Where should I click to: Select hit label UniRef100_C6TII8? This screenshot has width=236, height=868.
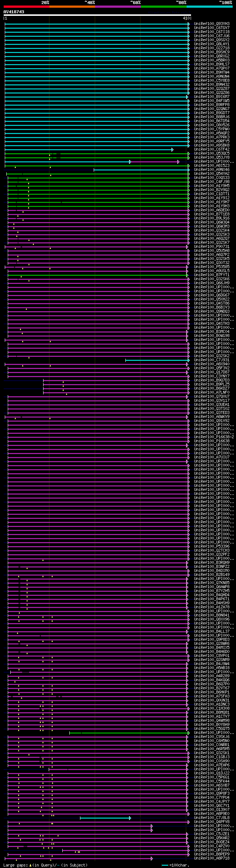click(212, 32)
